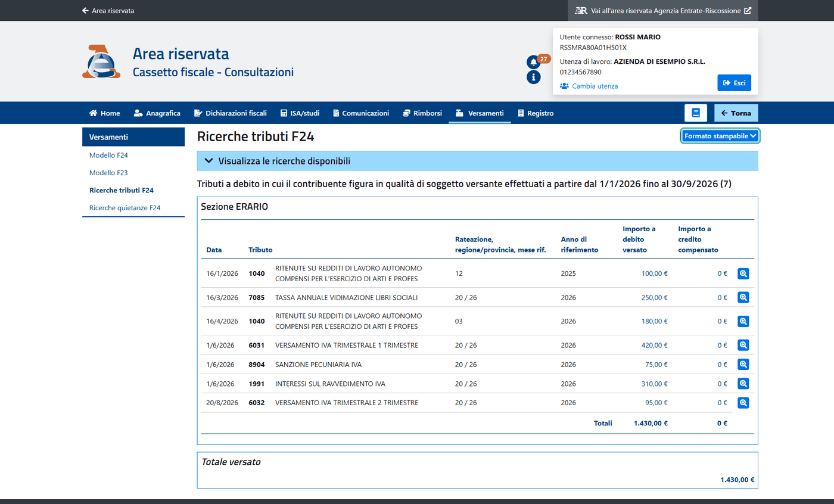
Task: Open Rimborsi menu item
Action: coord(422,113)
